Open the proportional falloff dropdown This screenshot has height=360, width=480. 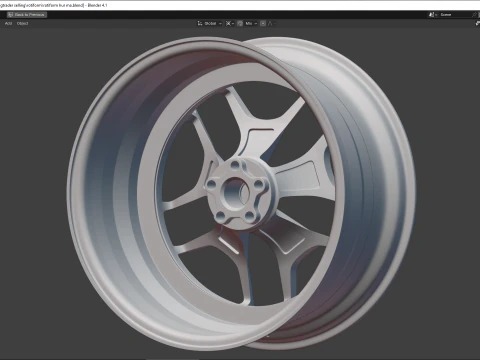[271, 23]
